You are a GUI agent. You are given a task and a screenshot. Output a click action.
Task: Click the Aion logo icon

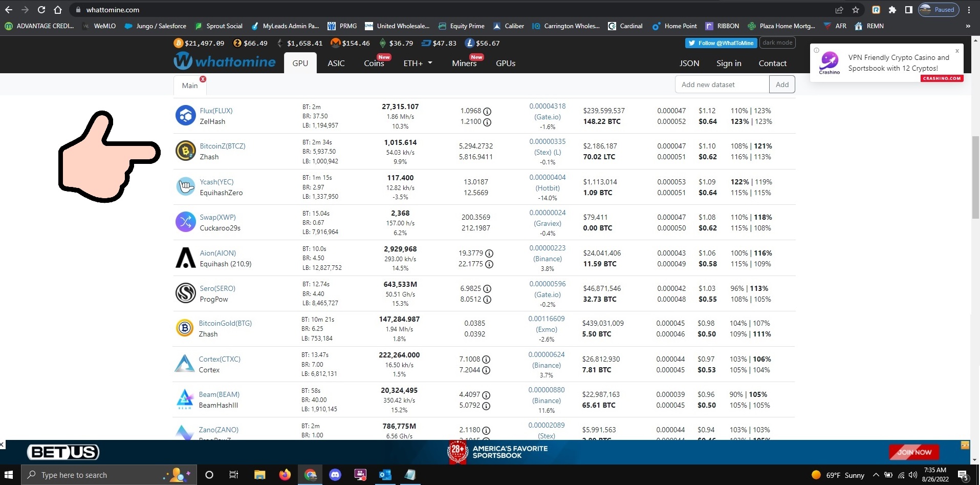185,258
